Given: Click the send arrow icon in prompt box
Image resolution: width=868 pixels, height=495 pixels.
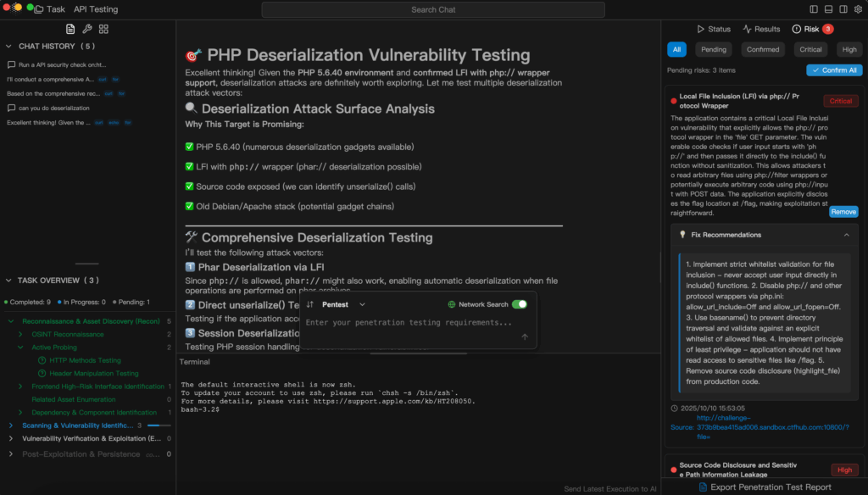Looking at the screenshot, I should (525, 336).
